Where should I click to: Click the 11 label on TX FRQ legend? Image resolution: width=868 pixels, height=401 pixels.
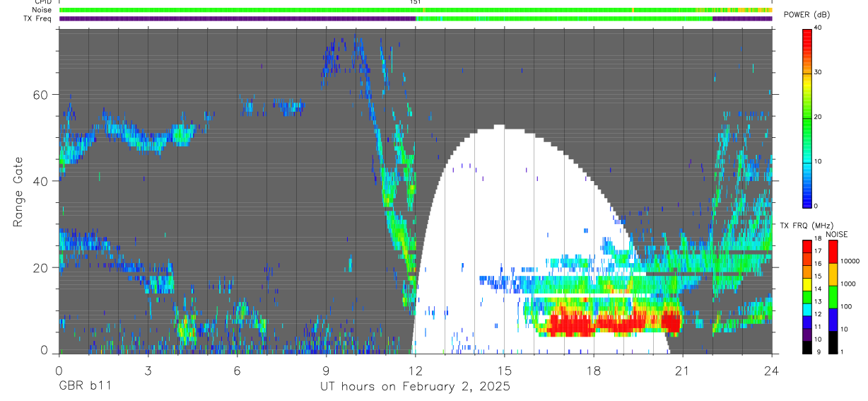(818, 327)
